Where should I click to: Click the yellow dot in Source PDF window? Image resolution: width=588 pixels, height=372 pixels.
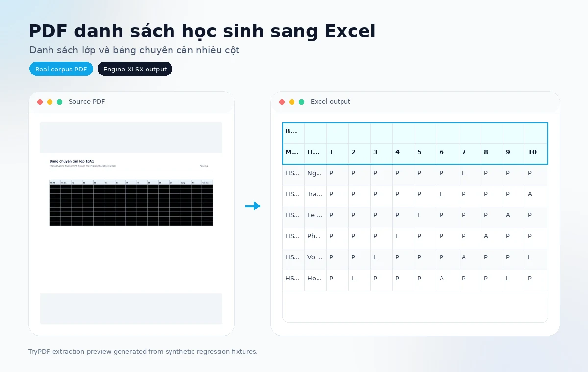click(50, 102)
